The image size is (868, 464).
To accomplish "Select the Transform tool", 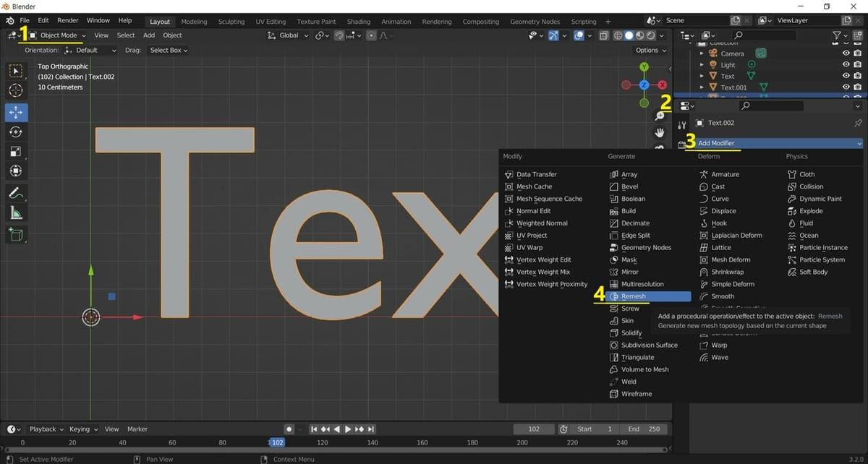I will tap(17, 171).
